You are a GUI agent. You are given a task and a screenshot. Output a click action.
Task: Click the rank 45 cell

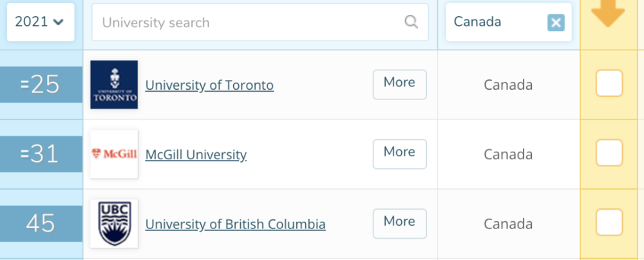41,223
